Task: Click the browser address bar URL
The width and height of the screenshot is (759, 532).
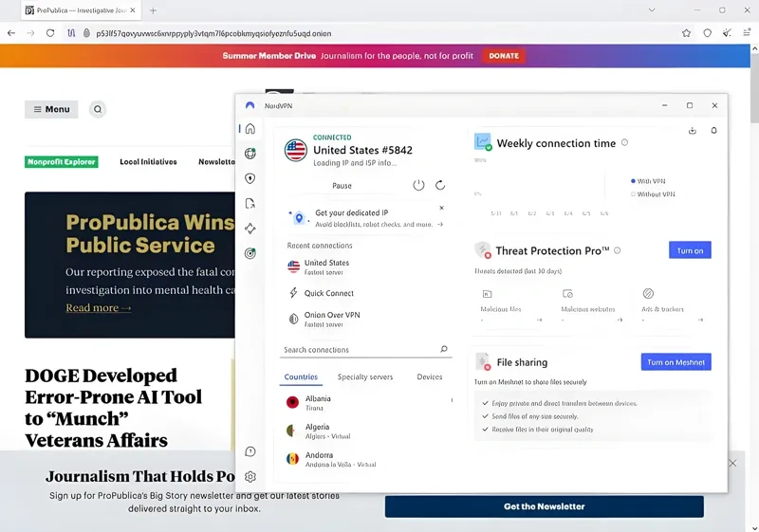Action: [x=213, y=33]
